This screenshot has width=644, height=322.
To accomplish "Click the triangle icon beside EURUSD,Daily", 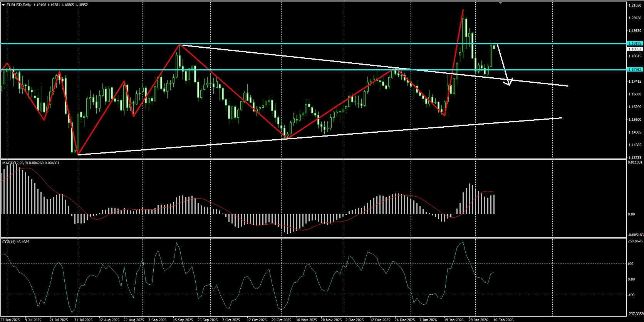I will coord(3,5).
